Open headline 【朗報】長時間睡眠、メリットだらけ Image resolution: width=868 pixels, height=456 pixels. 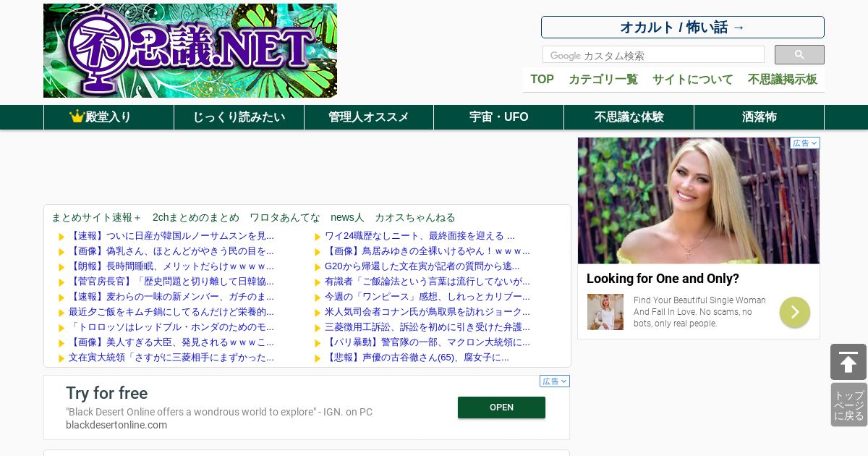[x=171, y=266]
